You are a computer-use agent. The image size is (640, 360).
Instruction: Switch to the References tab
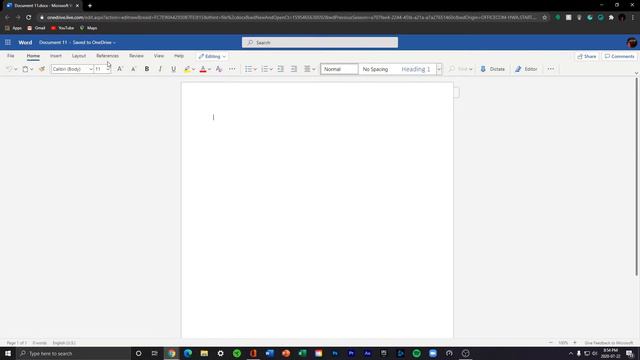pyautogui.click(x=107, y=56)
